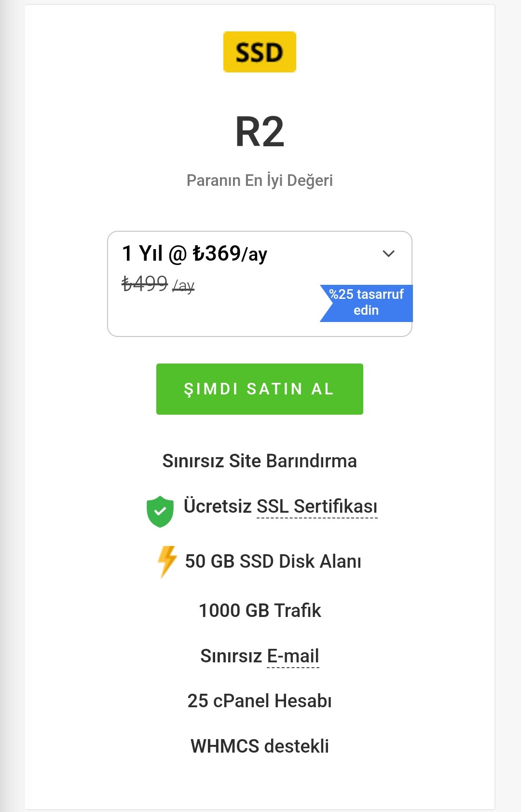Click the ₺369/ay current price text

coord(230,253)
